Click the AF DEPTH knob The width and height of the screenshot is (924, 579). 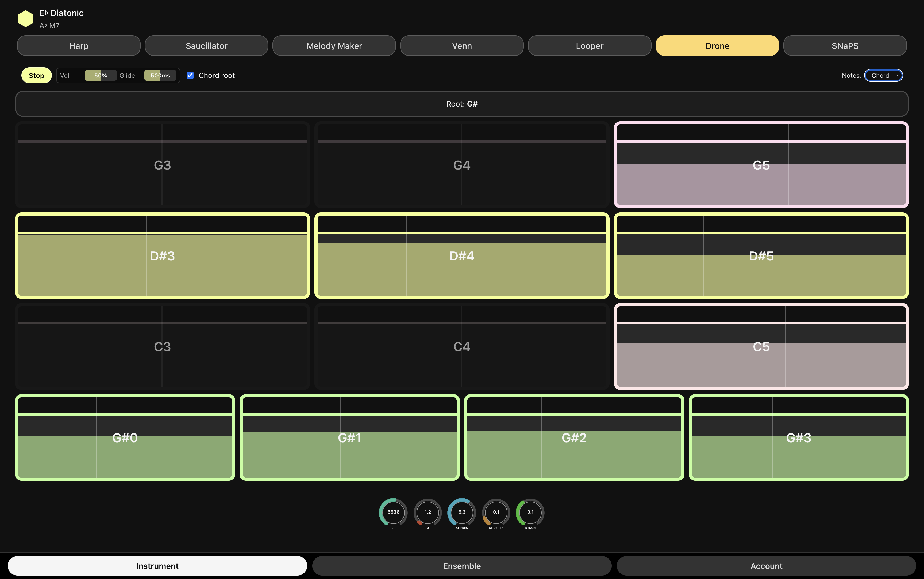pos(496,512)
